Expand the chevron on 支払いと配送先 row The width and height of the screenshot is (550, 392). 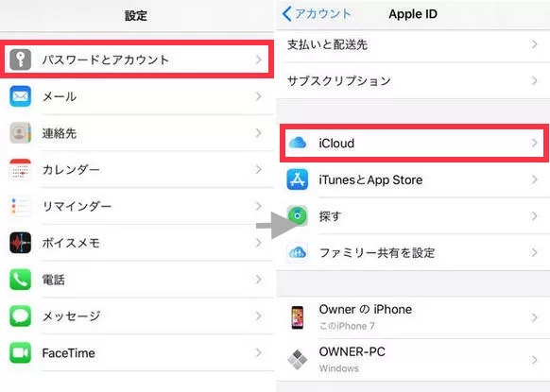[534, 44]
